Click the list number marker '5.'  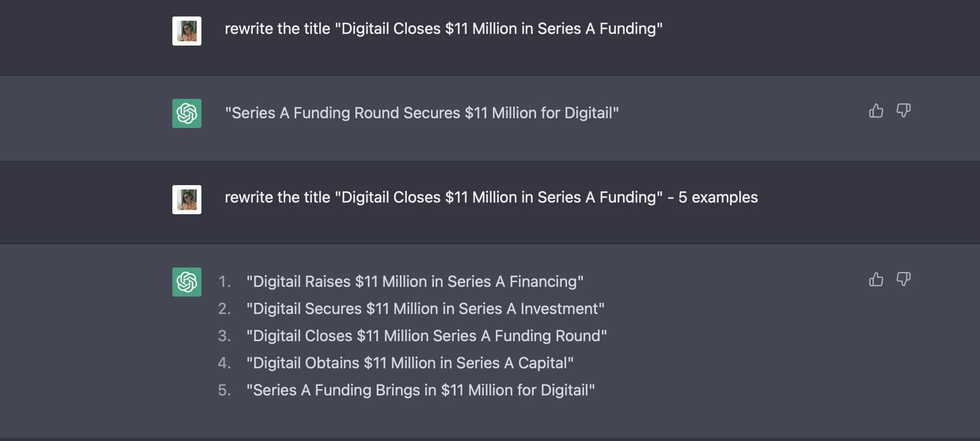tap(225, 390)
